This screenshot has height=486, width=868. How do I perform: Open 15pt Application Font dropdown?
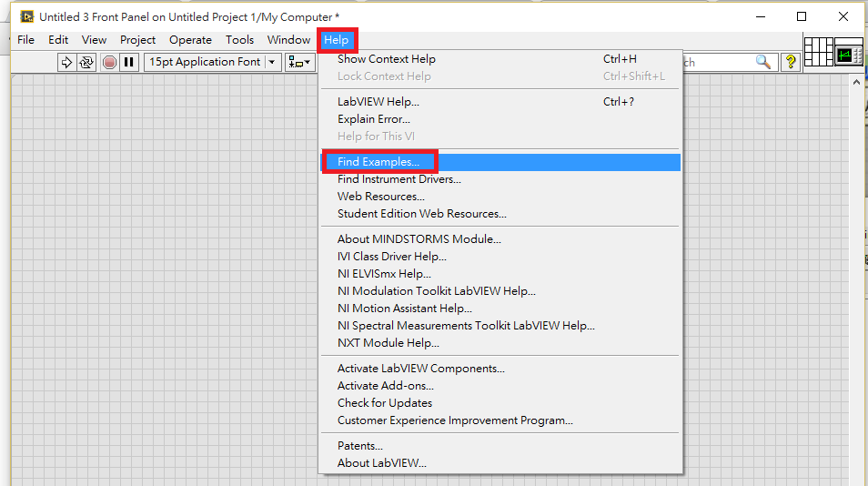point(213,62)
